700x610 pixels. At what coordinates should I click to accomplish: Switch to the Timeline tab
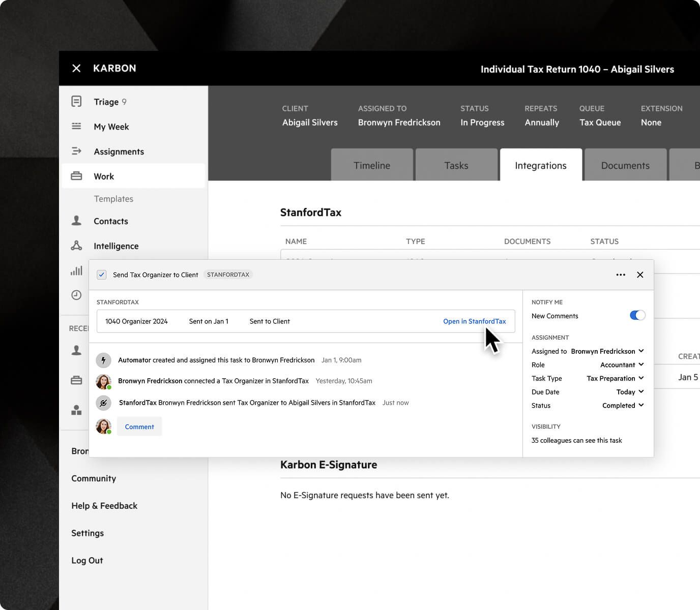tap(372, 165)
